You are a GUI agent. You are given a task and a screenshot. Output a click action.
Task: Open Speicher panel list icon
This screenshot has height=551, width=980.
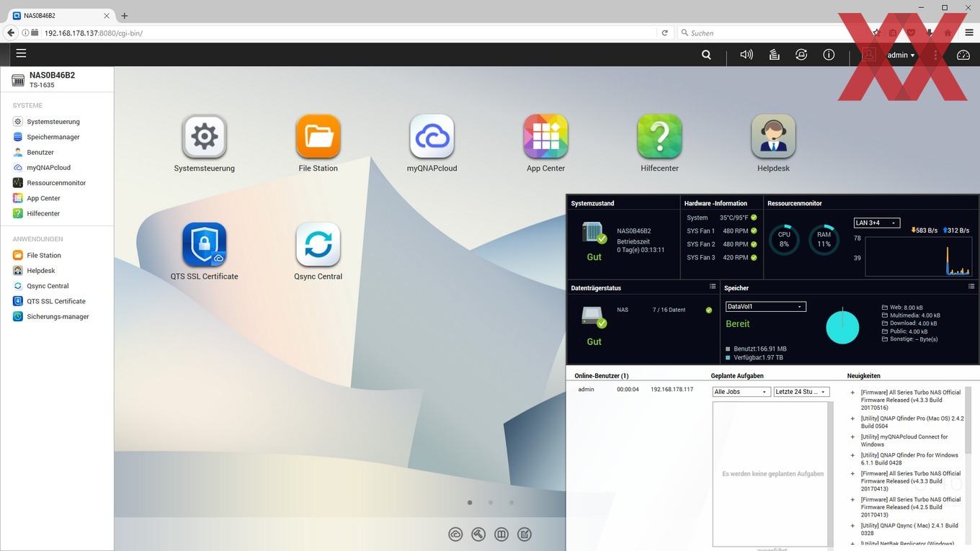[x=971, y=287]
